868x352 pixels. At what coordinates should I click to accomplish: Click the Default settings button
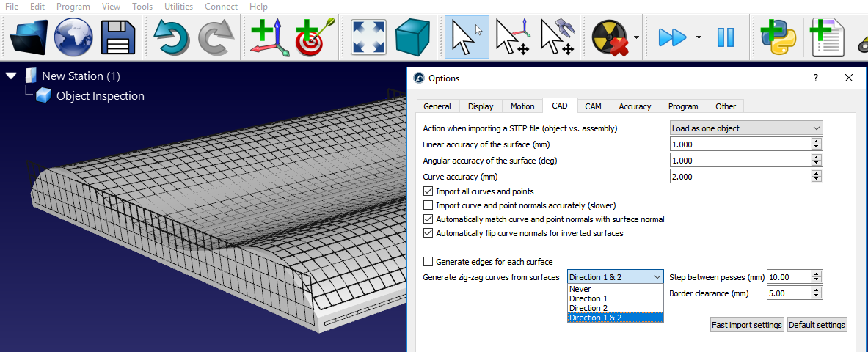(x=817, y=325)
